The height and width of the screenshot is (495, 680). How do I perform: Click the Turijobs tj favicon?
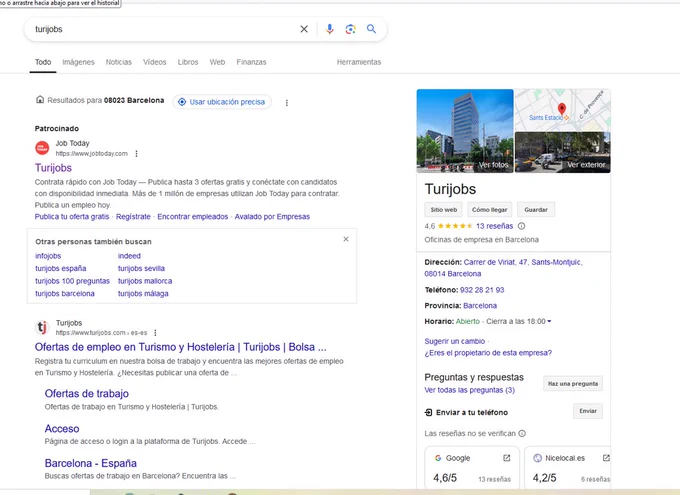coord(42,327)
